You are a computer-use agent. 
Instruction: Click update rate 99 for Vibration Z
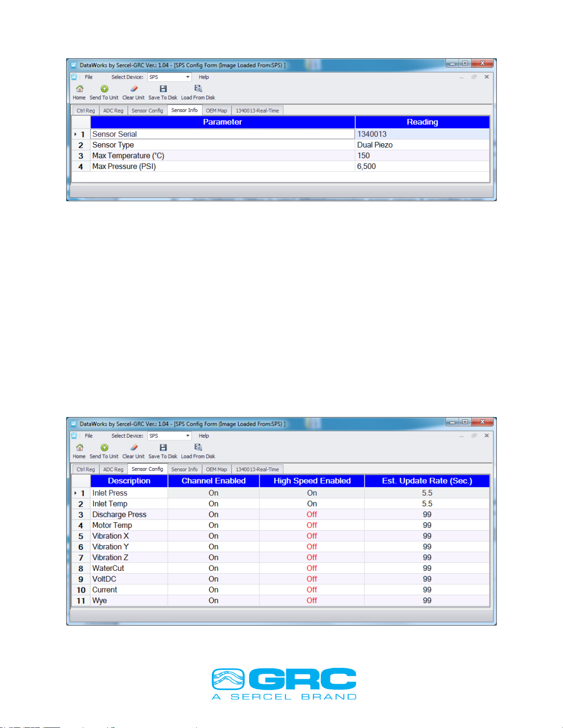[427, 558]
